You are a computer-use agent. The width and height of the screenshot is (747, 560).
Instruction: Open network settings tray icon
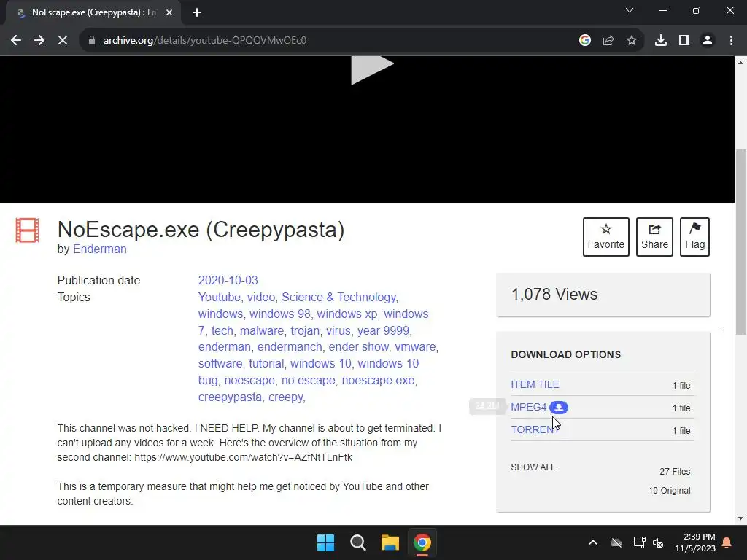point(639,542)
